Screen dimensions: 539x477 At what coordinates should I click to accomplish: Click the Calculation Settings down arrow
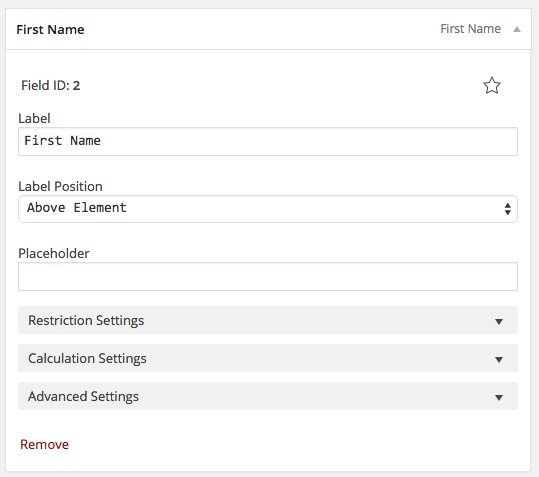click(x=499, y=359)
